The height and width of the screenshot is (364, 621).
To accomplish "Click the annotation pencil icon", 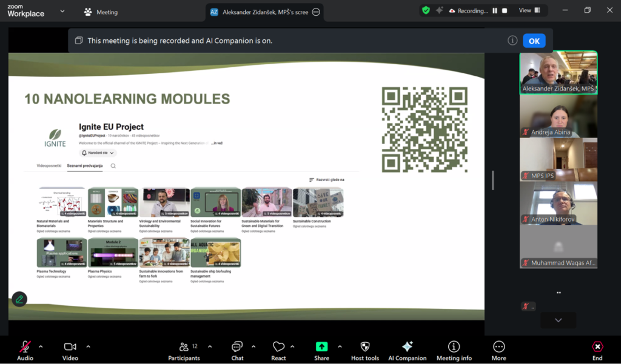I will click(19, 299).
